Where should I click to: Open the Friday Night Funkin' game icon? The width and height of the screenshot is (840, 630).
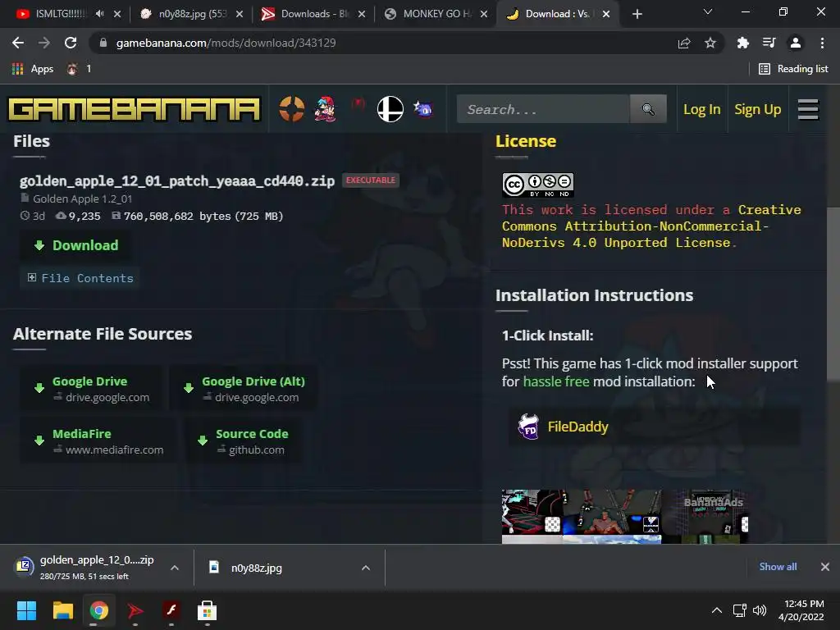[325, 109]
